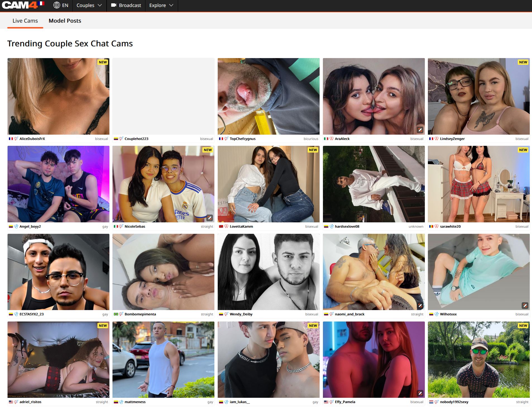Click the gender icon beside LovettaKamm
Image resolution: width=532 pixels, height=407 pixels.
(226, 226)
